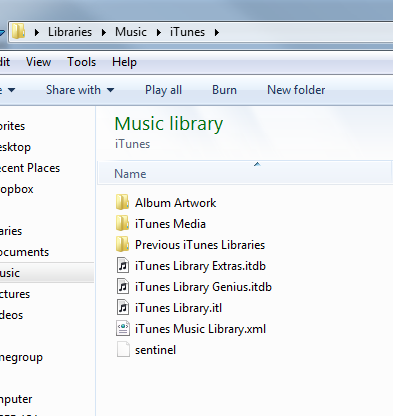The height and width of the screenshot is (416, 393).
Task: Select Documents in the navigation pane
Action: point(24,252)
